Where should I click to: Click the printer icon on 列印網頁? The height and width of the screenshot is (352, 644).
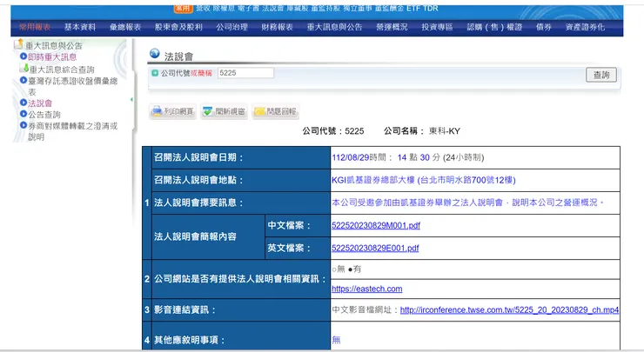click(157, 111)
